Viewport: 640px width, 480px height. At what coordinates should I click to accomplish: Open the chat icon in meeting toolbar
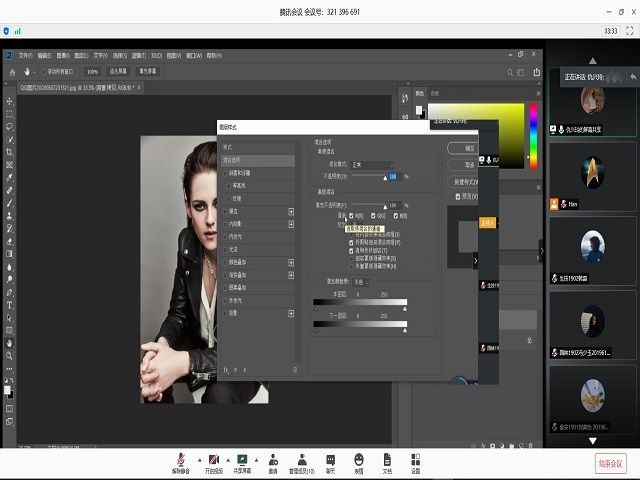[331, 458]
